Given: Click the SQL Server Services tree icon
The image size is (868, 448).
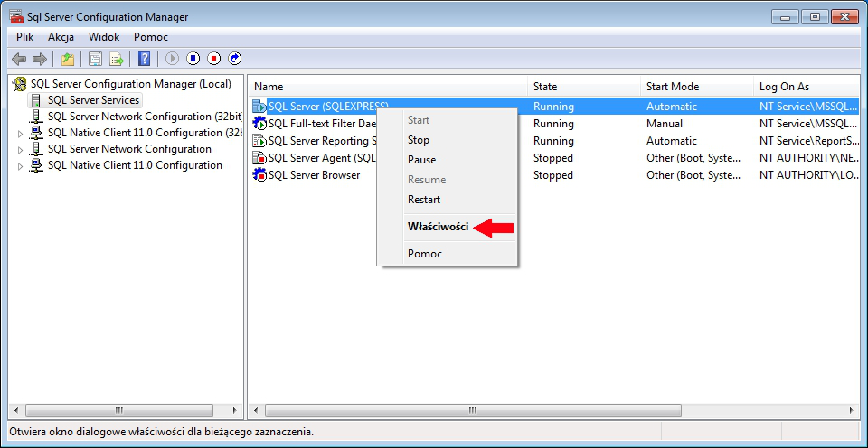Looking at the screenshot, I should pos(36,100).
